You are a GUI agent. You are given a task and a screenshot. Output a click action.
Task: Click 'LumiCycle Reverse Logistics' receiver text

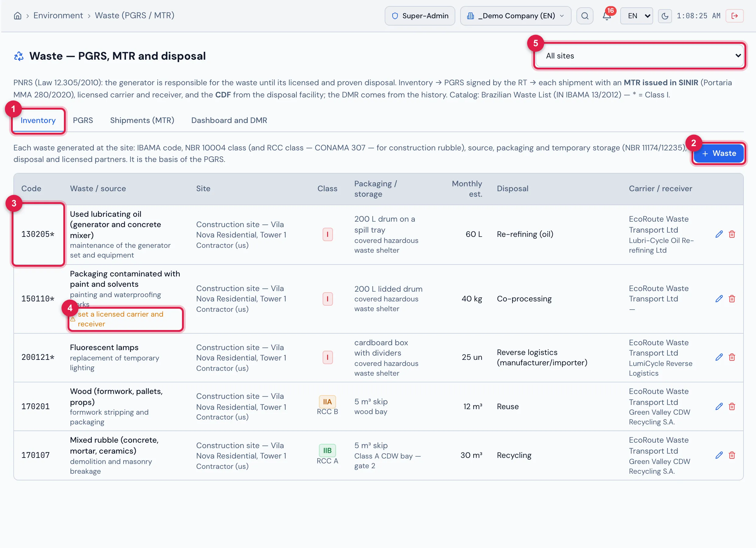[660, 368]
